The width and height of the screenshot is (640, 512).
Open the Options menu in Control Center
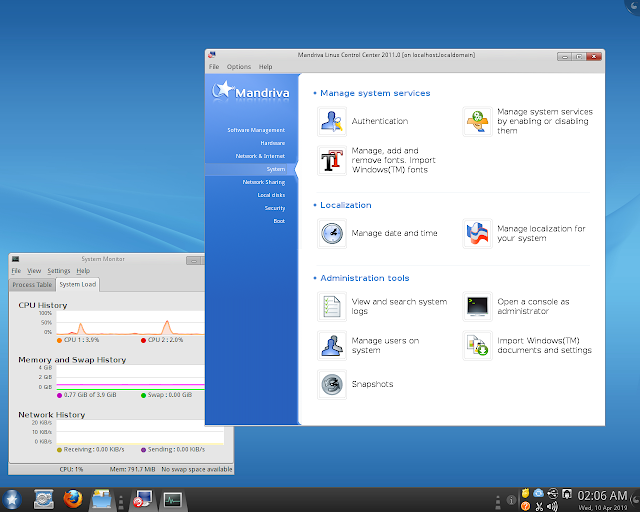(x=239, y=67)
